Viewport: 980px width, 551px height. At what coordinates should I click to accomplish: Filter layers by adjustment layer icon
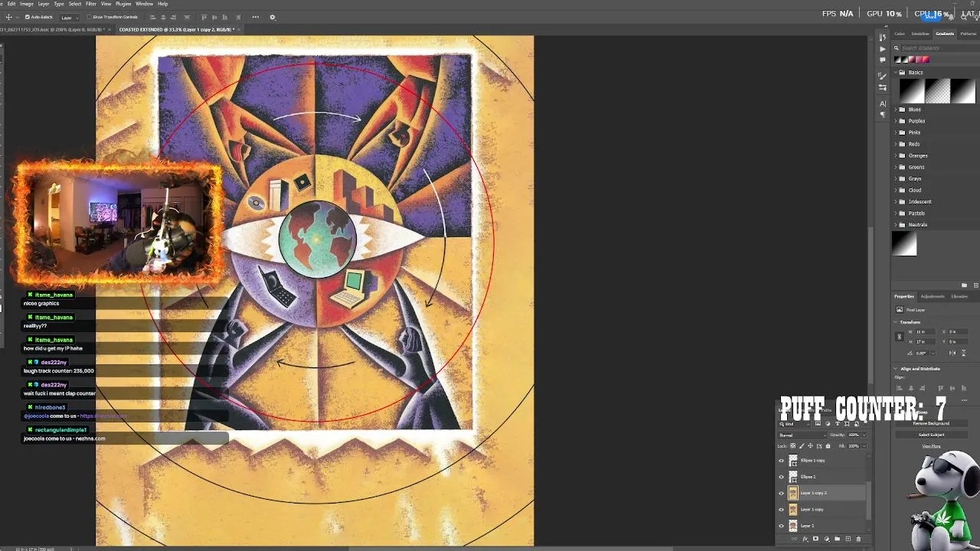tap(828, 424)
